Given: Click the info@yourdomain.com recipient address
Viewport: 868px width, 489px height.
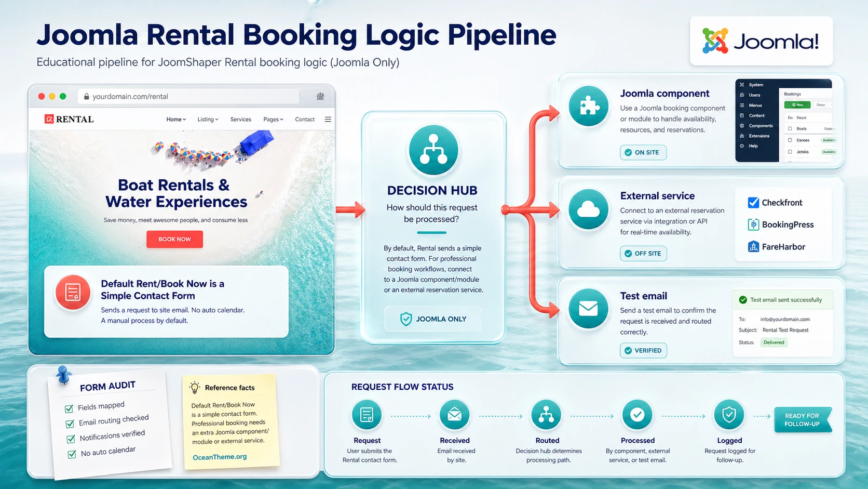Looking at the screenshot, I should [785, 319].
